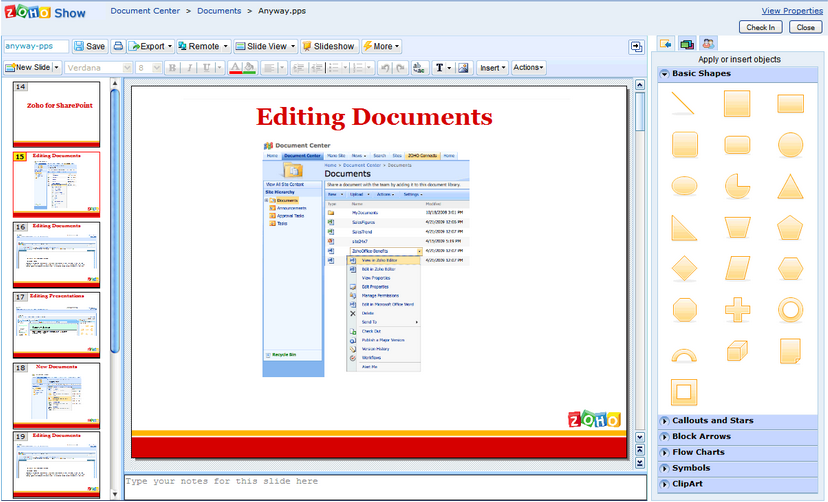Click the insert image icon in toolbar
Screen dimensions: 828x502
(463, 68)
